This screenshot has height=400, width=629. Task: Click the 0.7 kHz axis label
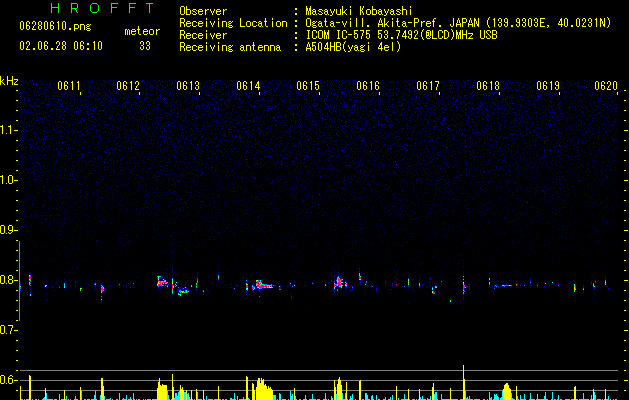[8, 330]
